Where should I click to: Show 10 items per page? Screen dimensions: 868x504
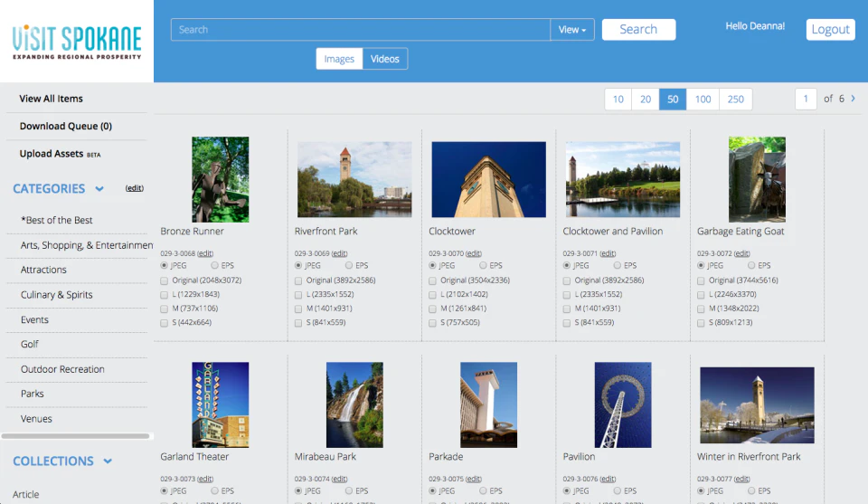618,100
